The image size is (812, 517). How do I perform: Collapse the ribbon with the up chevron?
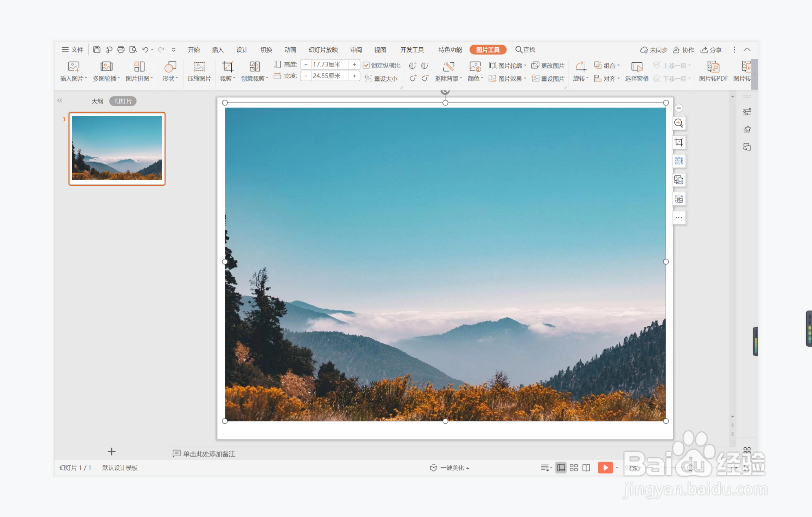(x=747, y=50)
